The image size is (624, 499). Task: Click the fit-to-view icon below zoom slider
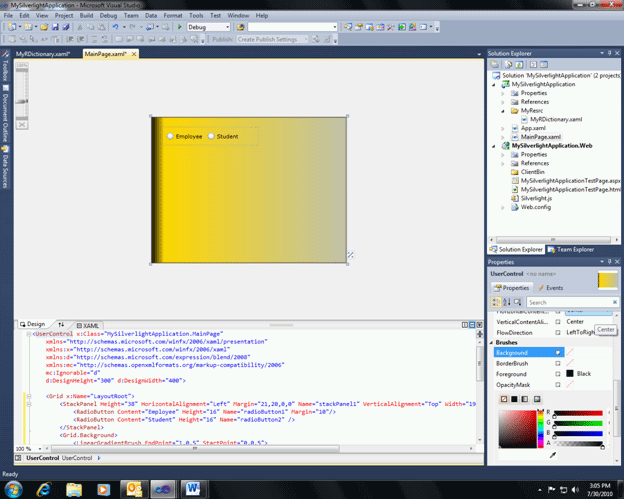pyautogui.click(x=22, y=125)
